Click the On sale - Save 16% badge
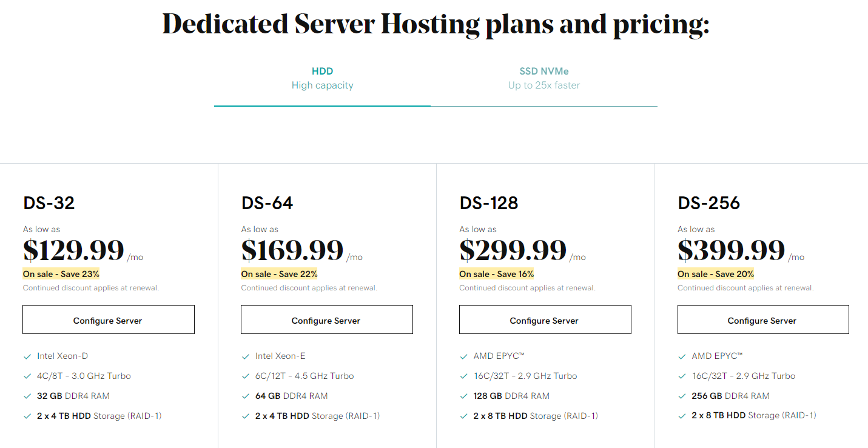 497,274
